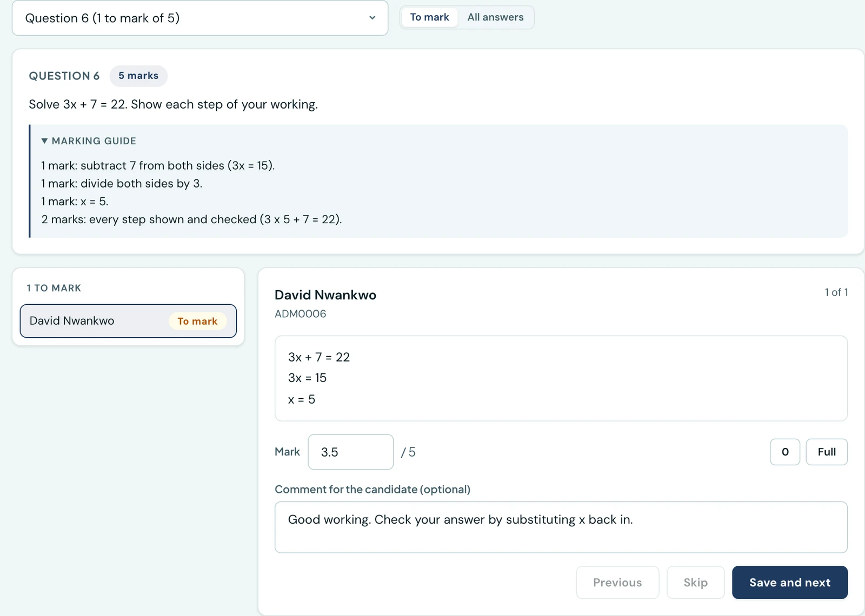
Task: Click the "/ 5" maximum mark label
Action: (x=408, y=452)
